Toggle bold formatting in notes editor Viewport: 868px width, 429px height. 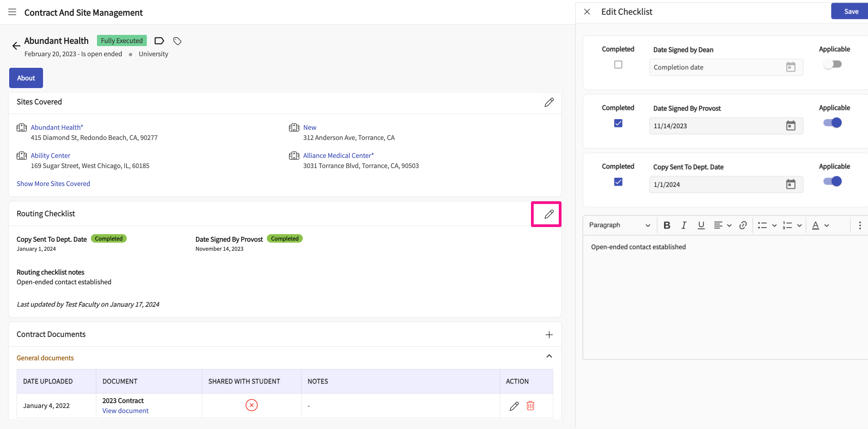click(667, 225)
